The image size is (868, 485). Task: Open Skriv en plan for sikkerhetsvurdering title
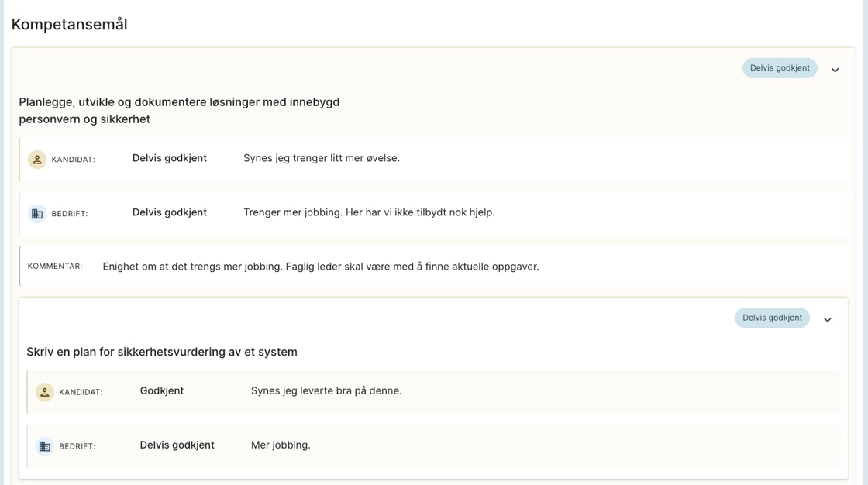click(x=162, y=352)
